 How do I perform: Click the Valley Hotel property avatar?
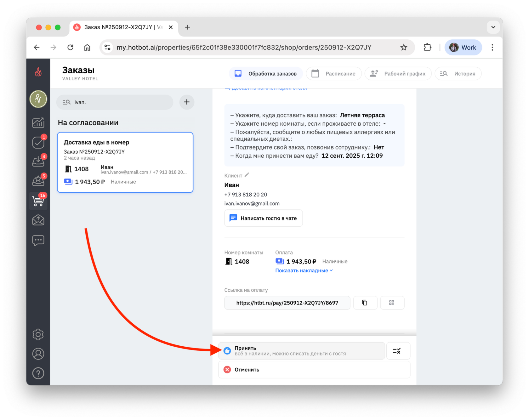click(38, 99)
